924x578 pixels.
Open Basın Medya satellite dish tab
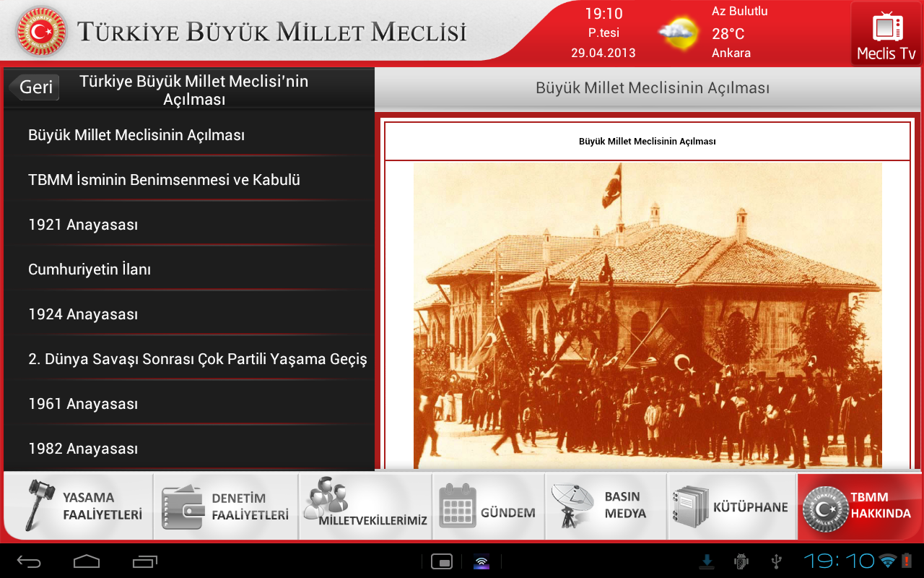pos(606,506)
